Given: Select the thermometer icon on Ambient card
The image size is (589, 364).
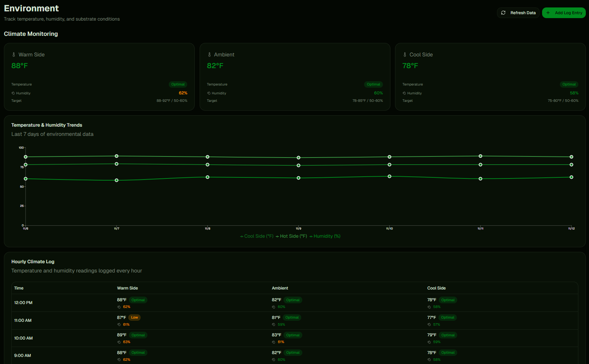Looking at the screenshot, I should pyautogui.click(x=209, y=54).
